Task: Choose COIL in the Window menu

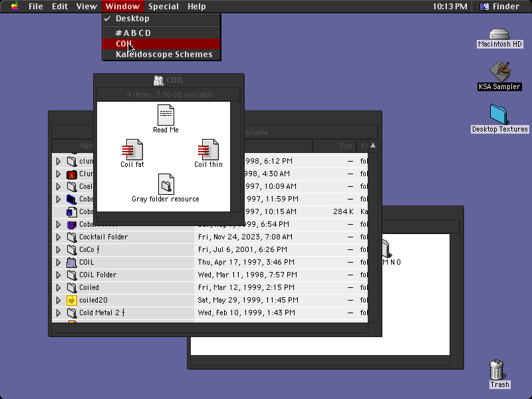Action: tap(162, 44)
